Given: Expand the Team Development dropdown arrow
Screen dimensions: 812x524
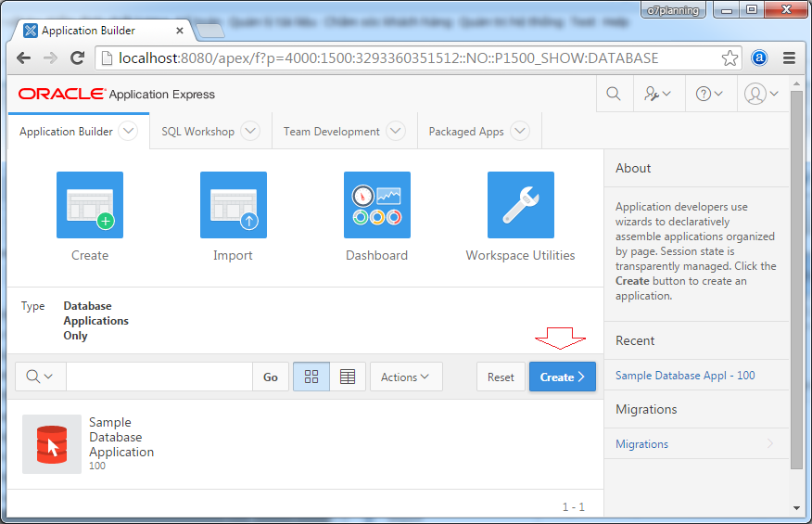Looking at the screenshot, I should point(396,131).
